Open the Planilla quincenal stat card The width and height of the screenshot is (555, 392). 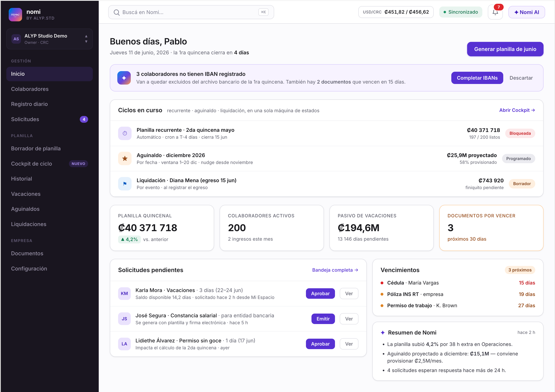coord(162,228)
